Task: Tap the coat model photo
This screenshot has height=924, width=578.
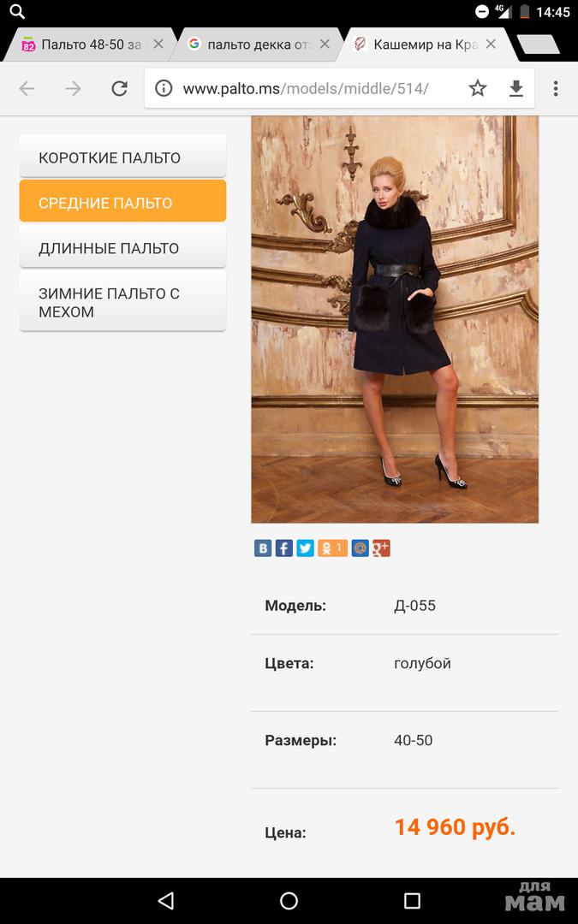Action: 395,319
